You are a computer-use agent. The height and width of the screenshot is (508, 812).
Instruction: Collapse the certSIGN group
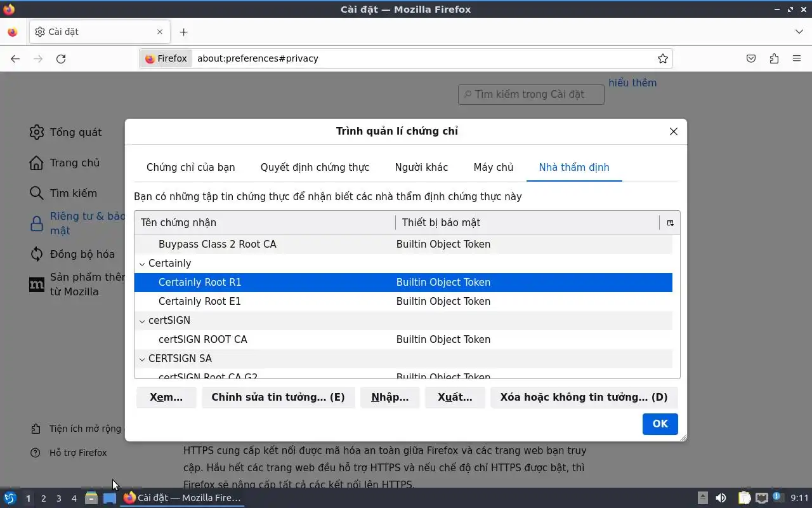[143, 321]
